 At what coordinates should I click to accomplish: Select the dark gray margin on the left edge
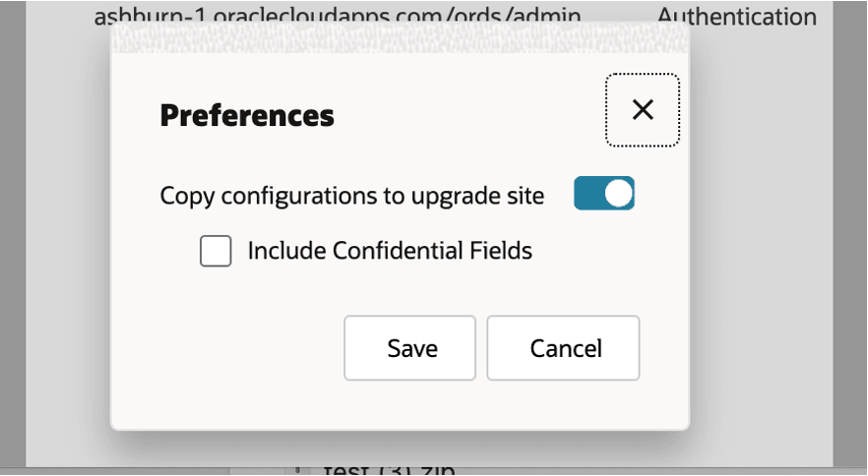tap(13, 233)
